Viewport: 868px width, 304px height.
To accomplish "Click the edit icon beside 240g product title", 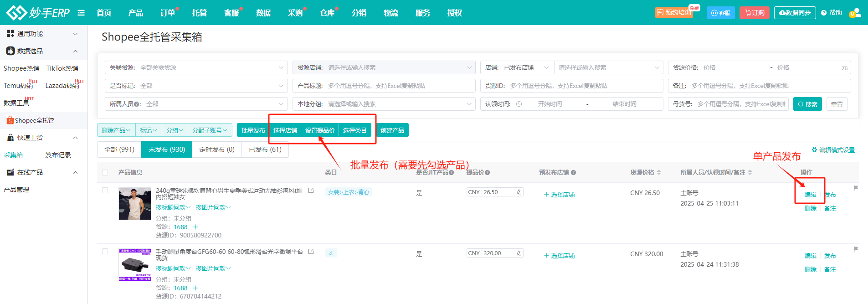I will [311, 191].
